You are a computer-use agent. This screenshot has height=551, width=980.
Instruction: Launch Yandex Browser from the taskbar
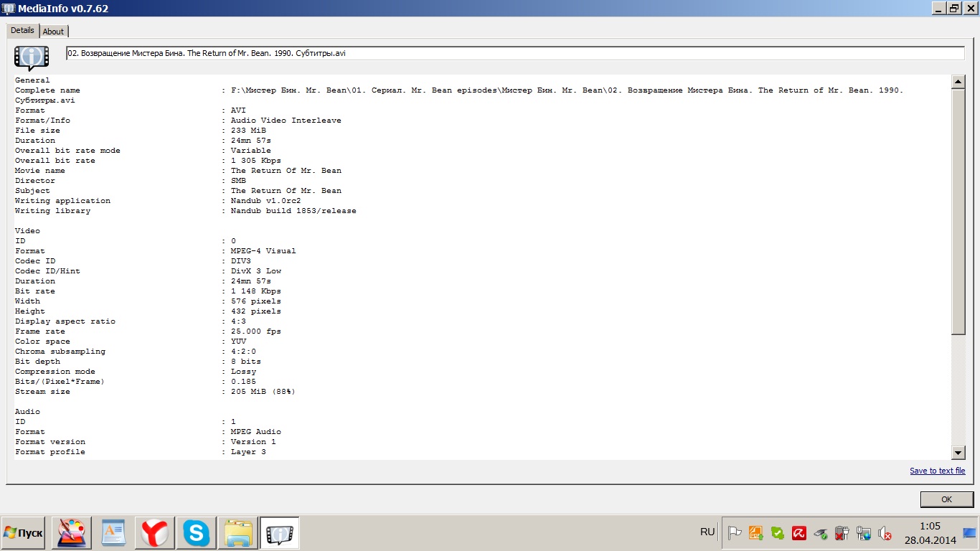click(154, 533)
